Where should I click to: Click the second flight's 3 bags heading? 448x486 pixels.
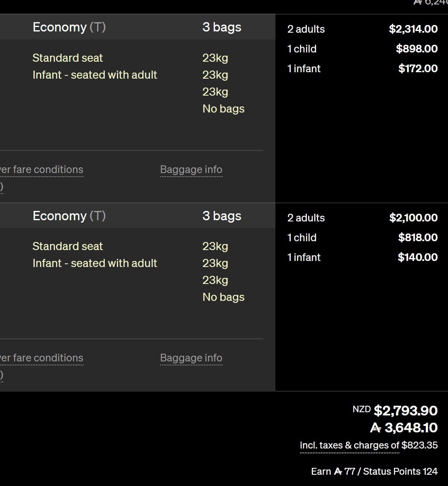[x=222, y=216]
